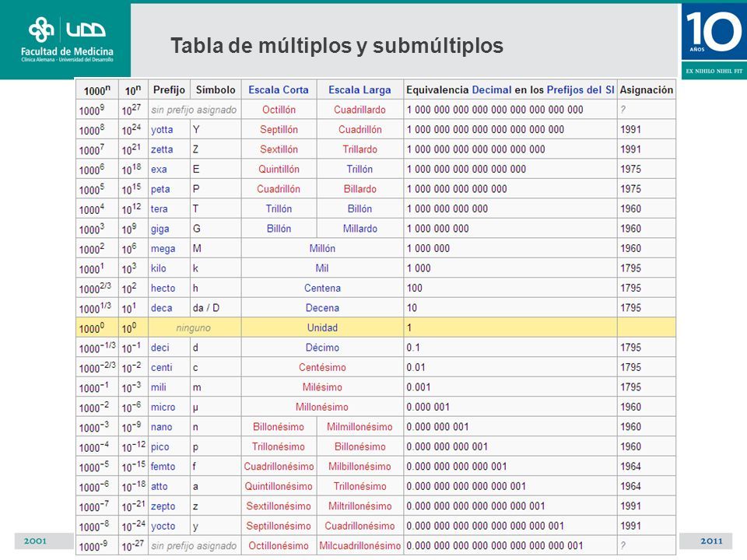Select the pico prefix link
Image resolution: width=747 pixels, height=560 pixels.
[160, 447]
